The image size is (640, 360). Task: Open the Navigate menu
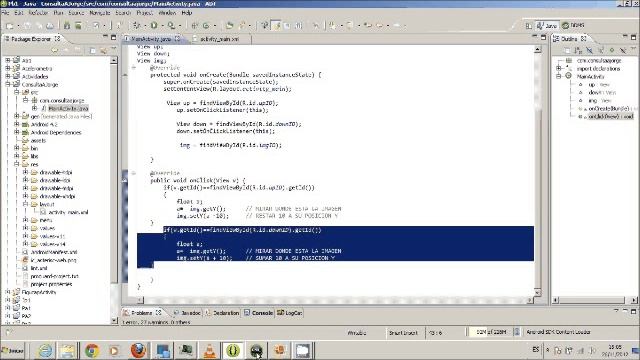point(100,13)
